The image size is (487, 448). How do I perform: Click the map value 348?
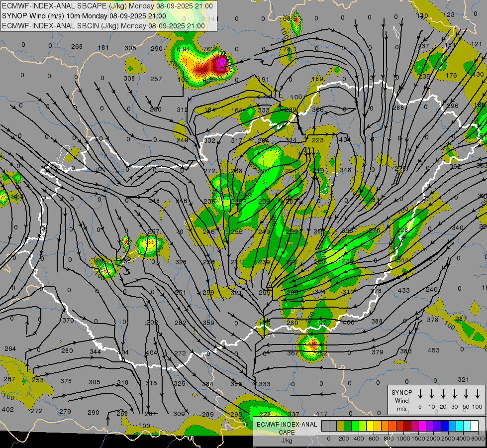[x=345, y=170]
